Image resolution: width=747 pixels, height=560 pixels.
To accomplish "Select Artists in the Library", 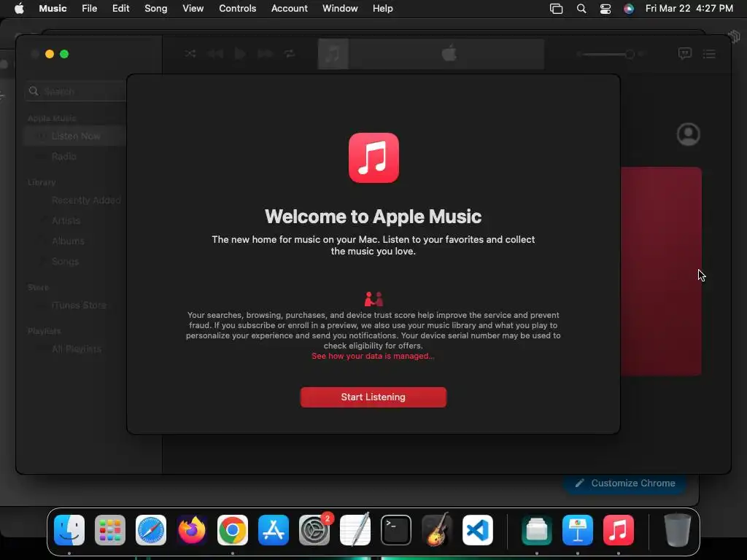I will (x=66, y=220).
